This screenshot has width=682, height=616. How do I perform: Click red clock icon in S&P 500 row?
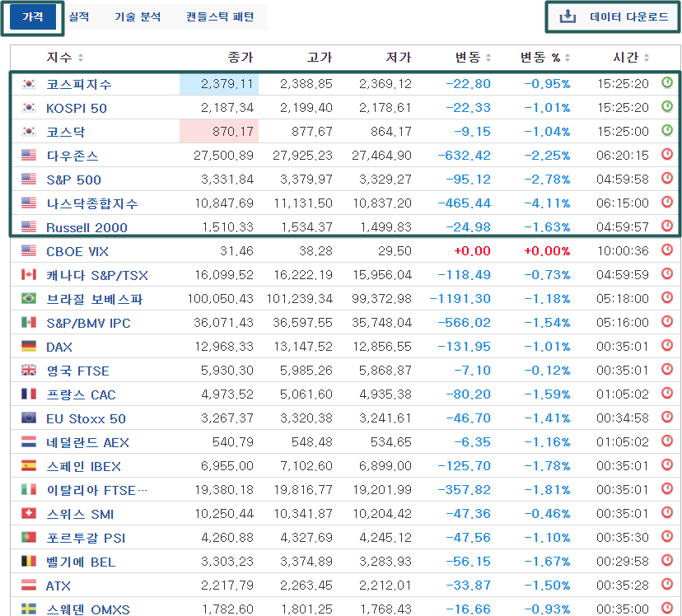[667, 178]
